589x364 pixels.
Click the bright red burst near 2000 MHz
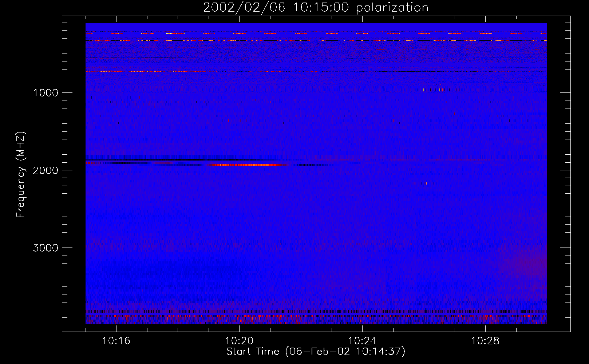pos(248,165)
